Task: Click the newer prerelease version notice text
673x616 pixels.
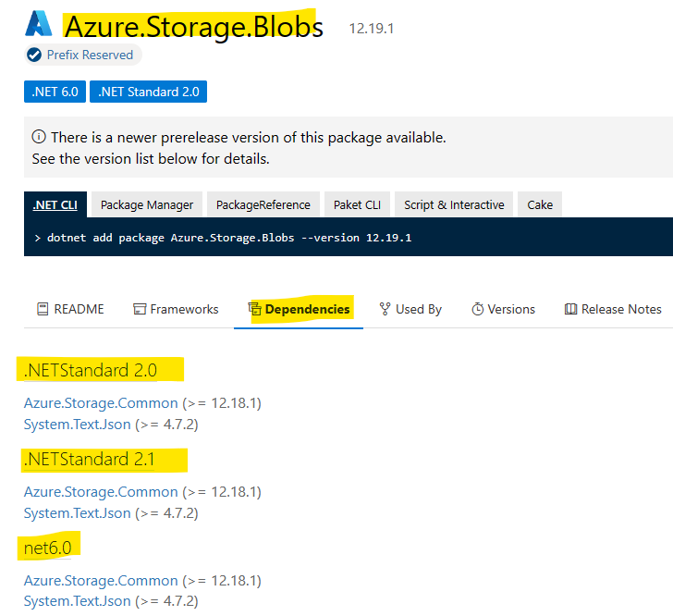Action: pos(249,138)
